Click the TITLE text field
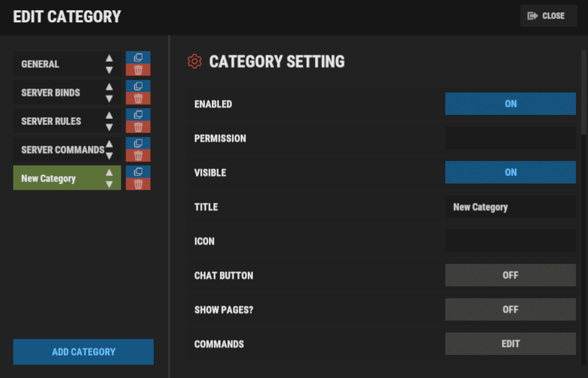Image resolution: width=588 pixels, height=378 pixels. pos(510,207)
